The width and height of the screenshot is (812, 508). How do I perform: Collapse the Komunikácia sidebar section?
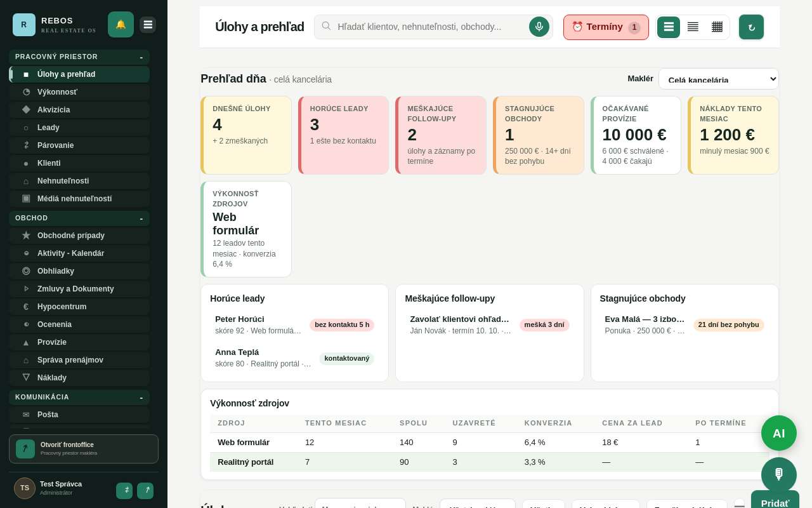click(x=79, y=398)
